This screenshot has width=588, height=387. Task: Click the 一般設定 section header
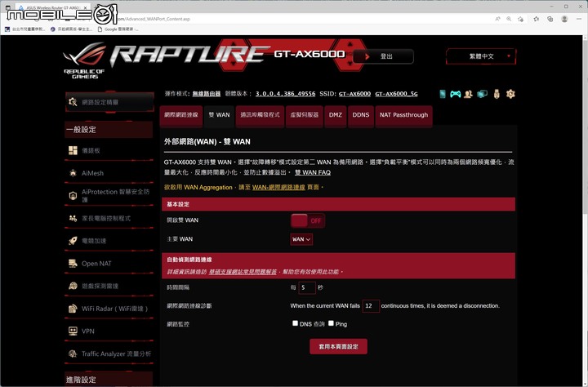pos(109,130)
